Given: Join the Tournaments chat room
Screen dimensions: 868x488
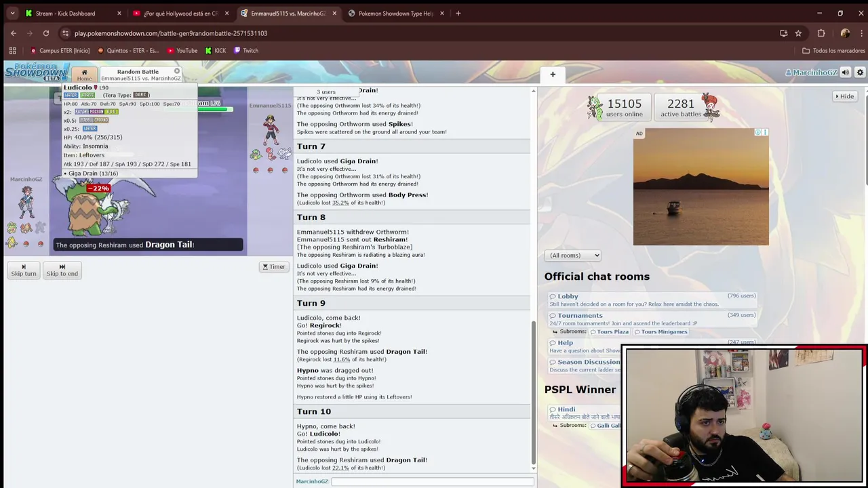Looking at the screenshot, I should coord(580,315).
